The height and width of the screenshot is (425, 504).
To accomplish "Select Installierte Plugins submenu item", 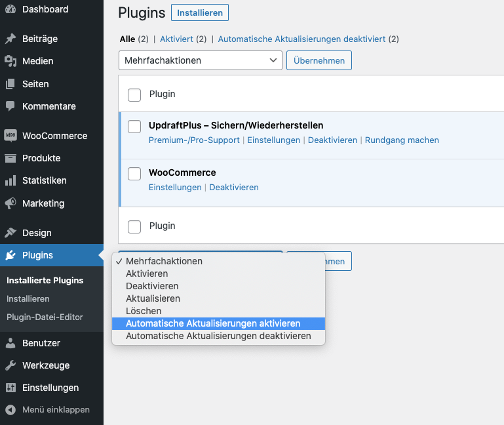I will (45, 280).
